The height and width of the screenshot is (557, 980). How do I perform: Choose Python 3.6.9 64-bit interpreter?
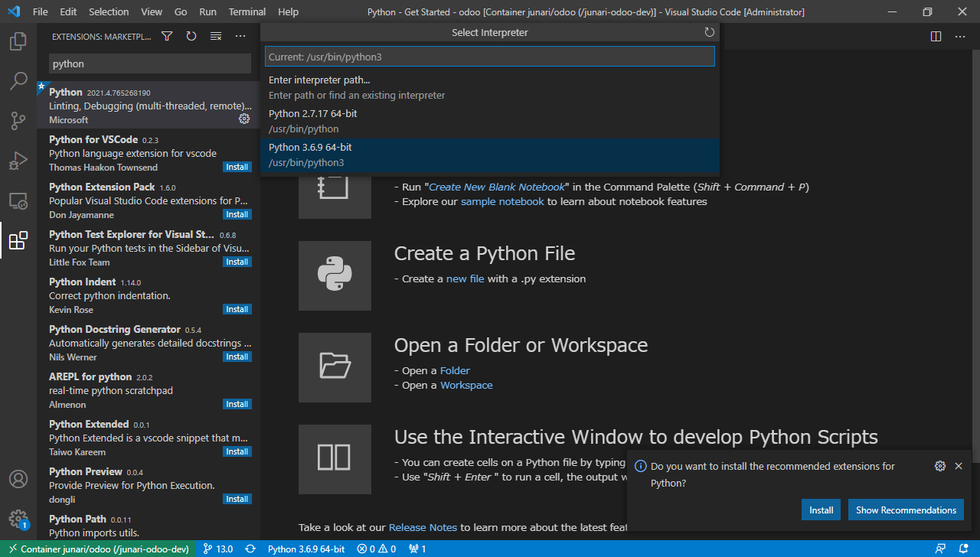(490, 155)
